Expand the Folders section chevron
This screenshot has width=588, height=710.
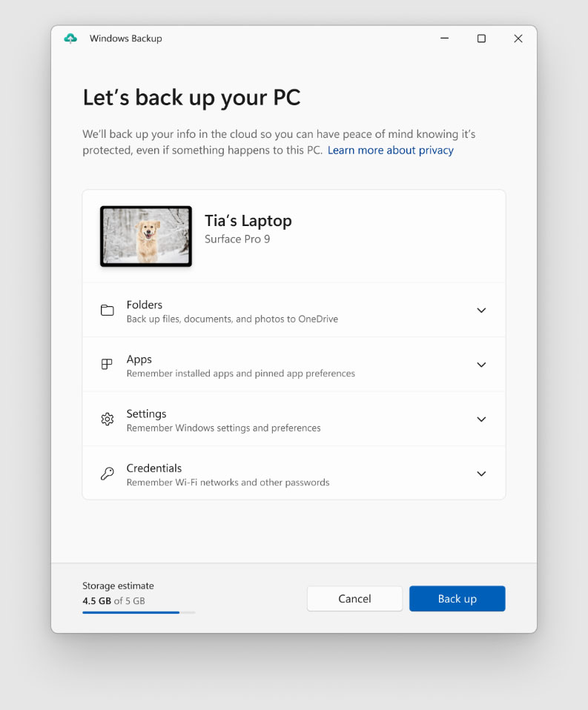(x=481, y=311)
